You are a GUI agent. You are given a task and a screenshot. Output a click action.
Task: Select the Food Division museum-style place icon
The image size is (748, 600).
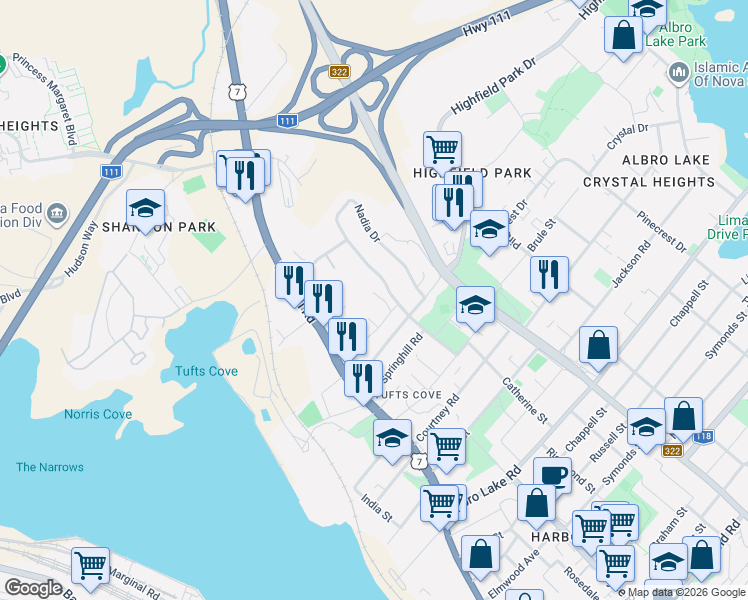click(57, 214)
